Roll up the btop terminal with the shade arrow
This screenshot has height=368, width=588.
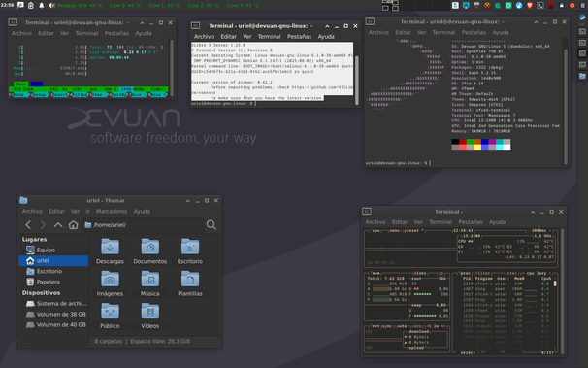(533, 212)
